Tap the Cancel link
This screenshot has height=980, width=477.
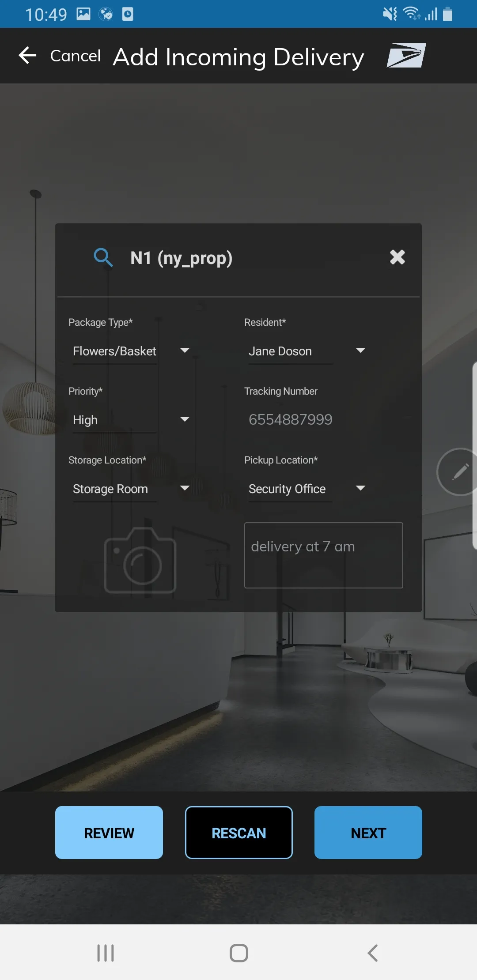[76, 56]
